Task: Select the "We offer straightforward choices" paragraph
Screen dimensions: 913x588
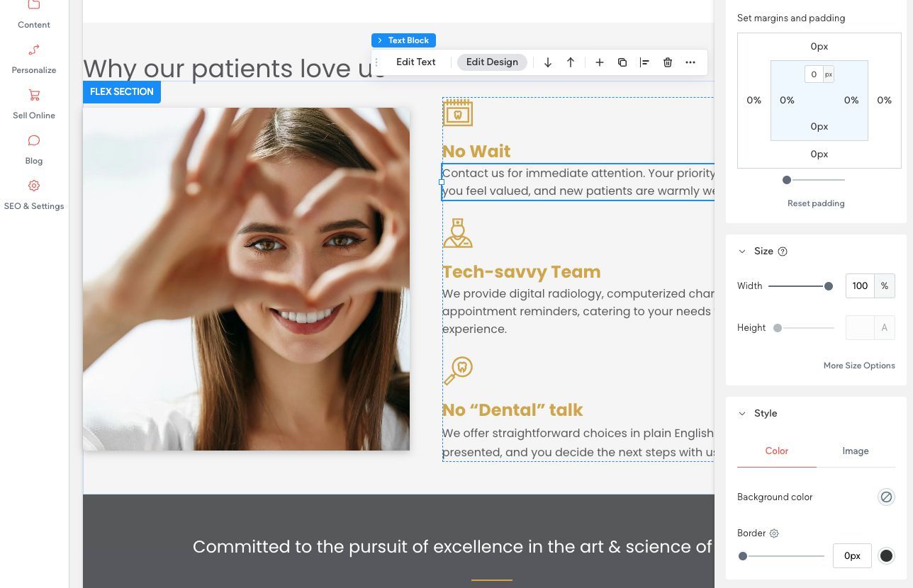Action: pyautogui.click(x=578, y=443)
